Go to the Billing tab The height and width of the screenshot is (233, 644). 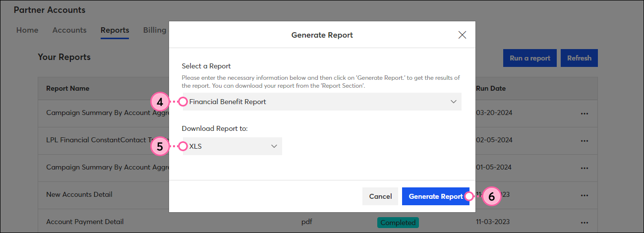155,30
